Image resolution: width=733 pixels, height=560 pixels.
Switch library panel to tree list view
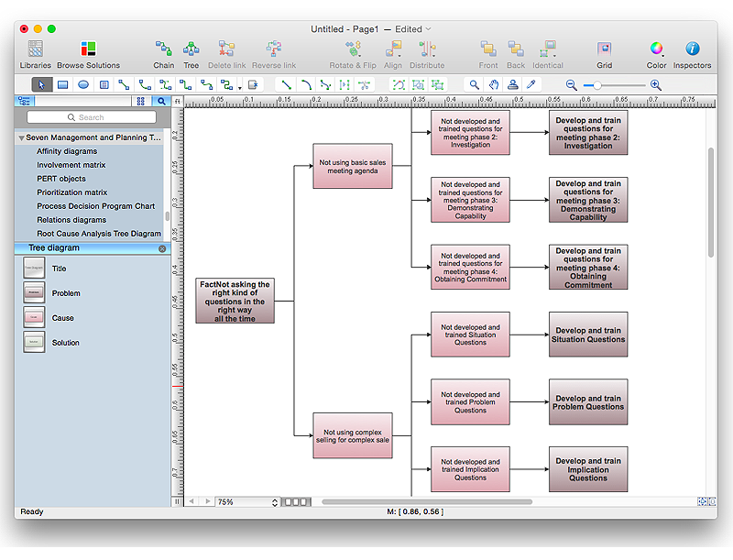(25, 102)
